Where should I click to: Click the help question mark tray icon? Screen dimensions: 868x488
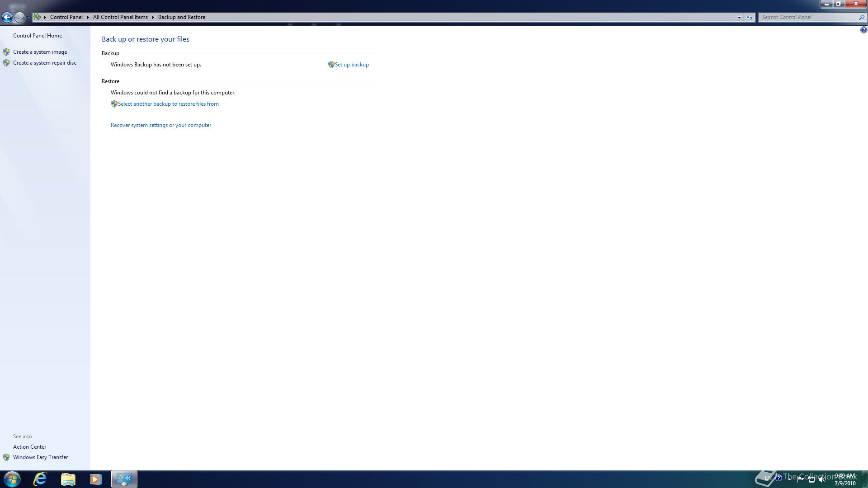[778, 478]
